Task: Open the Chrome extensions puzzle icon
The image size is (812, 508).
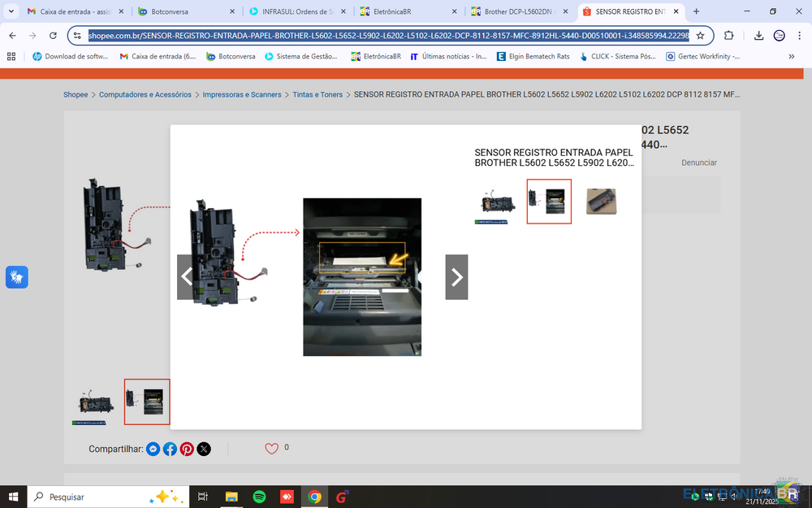Action: tap(728, 37)
